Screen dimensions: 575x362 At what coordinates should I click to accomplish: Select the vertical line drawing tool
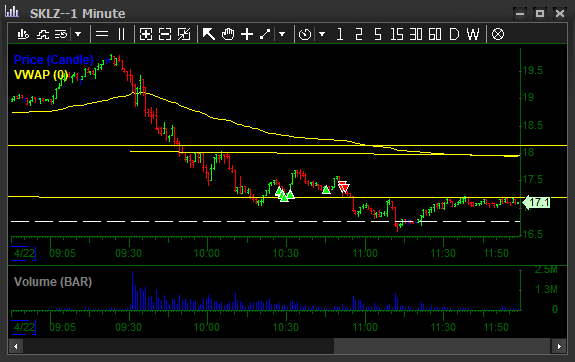121,34
